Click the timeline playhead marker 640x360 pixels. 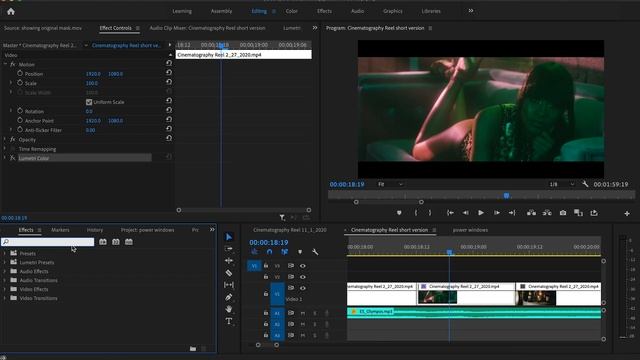[x=449, y=252]
